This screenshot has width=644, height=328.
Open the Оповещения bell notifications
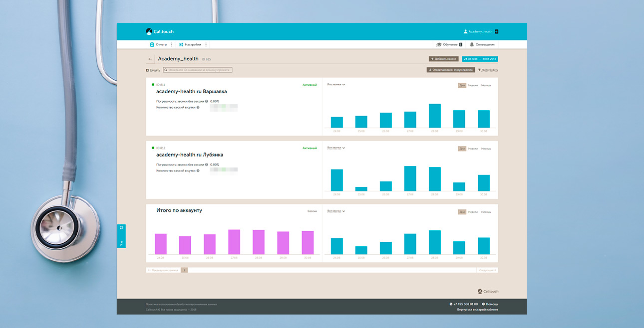[483, 44]
